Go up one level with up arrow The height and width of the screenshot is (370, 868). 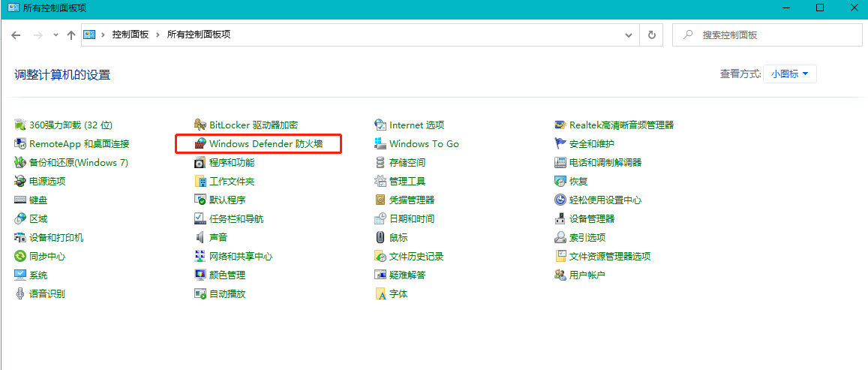(x=71, y=35)
